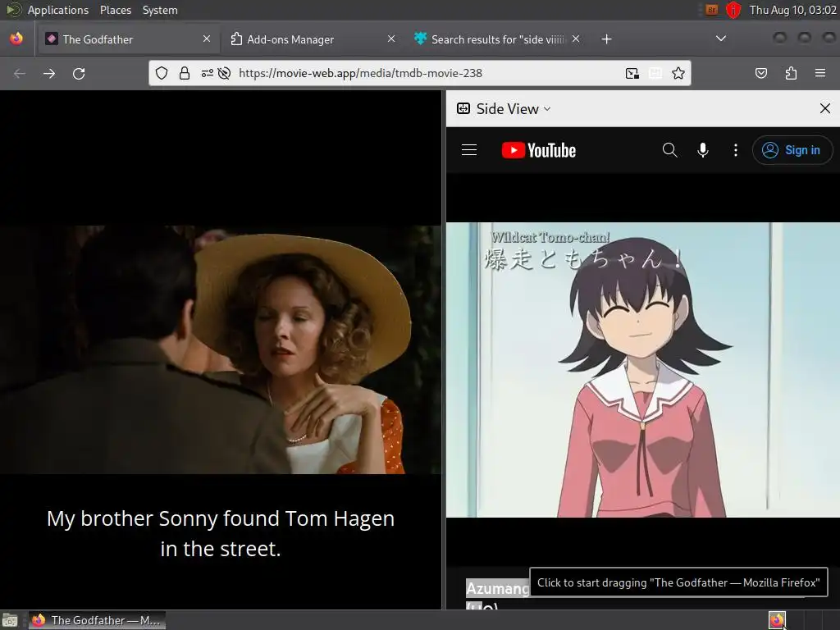Expand the list all tabs chevron

pyautogui.click(x=721, y=39)
